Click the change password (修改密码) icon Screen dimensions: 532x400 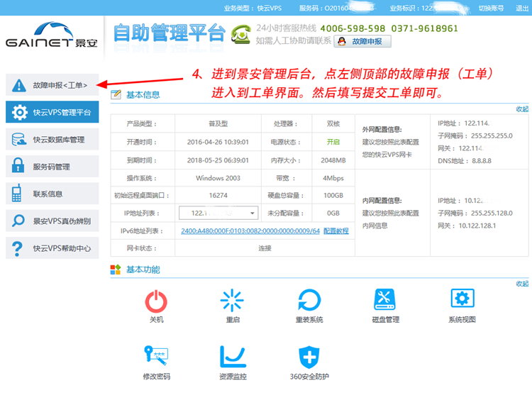(156, 355)
